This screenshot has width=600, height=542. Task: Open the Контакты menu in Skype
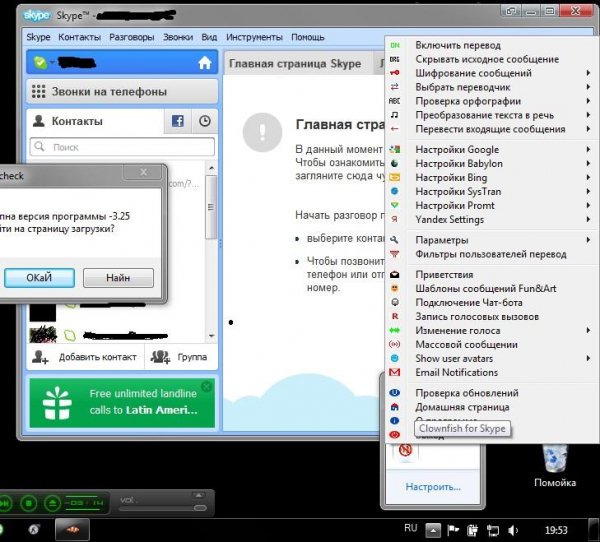(x=79, y=37)
